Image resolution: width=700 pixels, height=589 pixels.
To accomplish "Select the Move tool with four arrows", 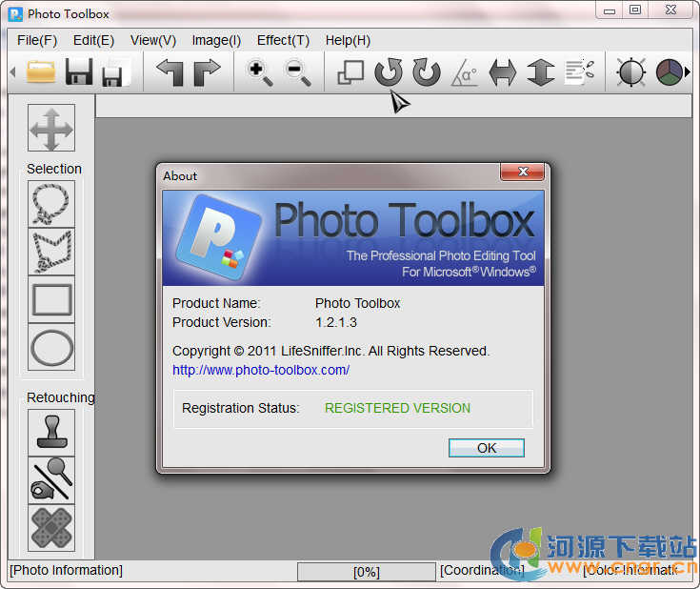I will click(x=51, y=128).
